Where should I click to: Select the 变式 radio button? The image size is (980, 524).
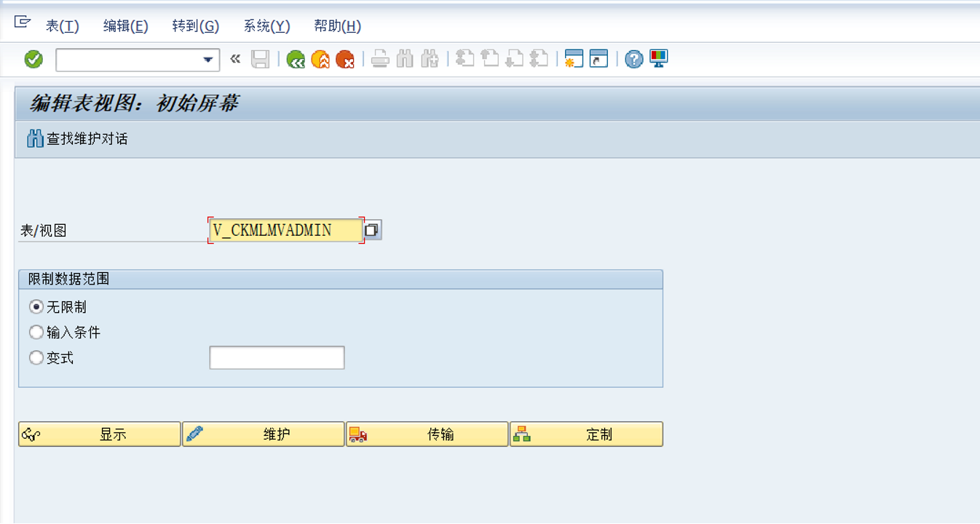(36, 357)
